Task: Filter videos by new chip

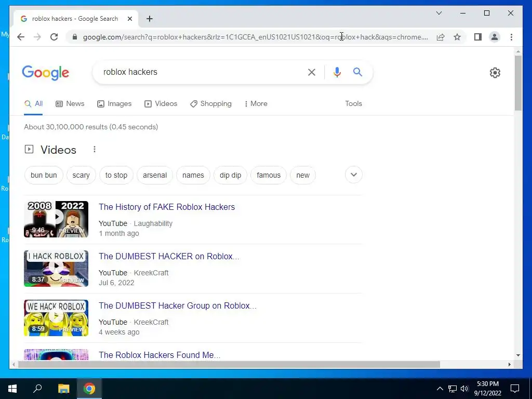Action: 303,175
